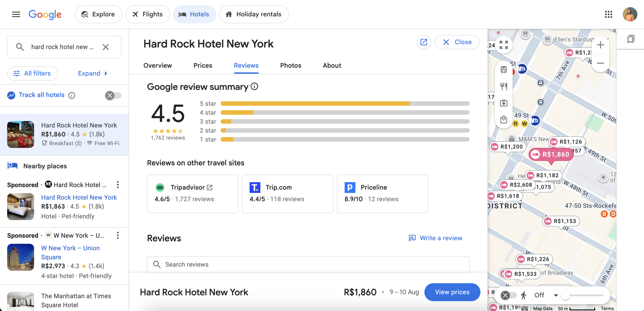Show attractions camera layer on map
The width and height of the screenshot is (644, 311).
504,103
